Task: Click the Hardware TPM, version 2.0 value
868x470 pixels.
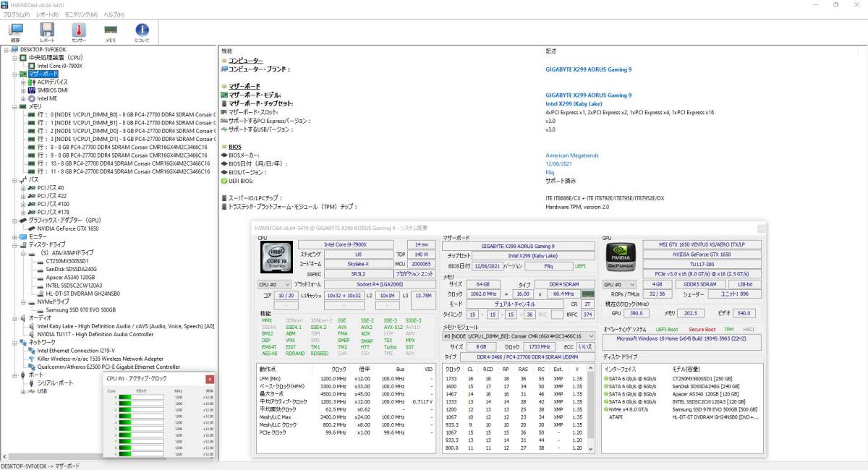Action: tap(577, 206)
